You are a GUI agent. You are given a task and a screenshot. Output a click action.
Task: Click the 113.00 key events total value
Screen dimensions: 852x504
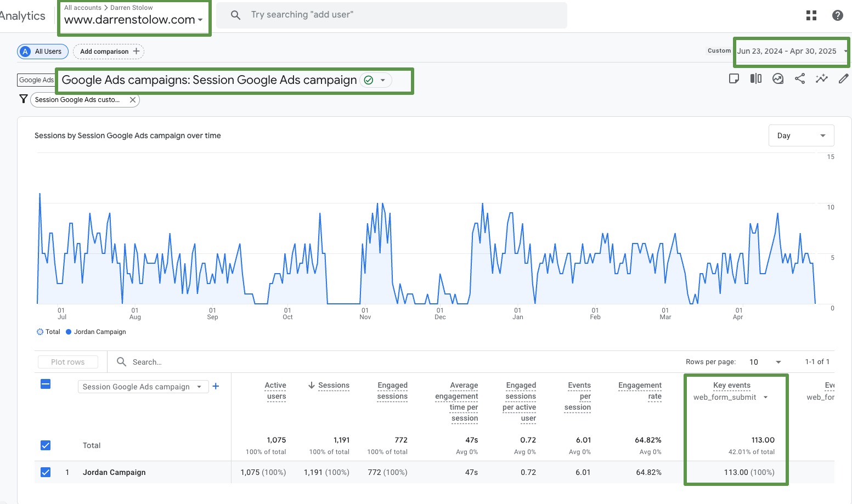[763, 440]
